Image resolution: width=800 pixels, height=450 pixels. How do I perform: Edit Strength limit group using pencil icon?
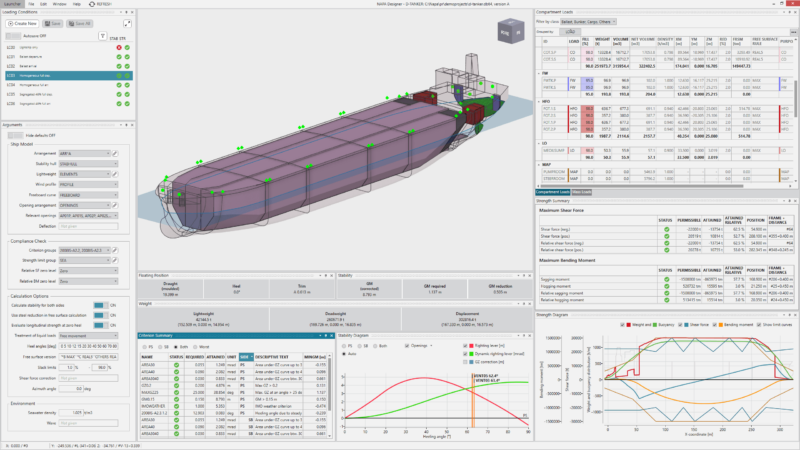[115, 260]
